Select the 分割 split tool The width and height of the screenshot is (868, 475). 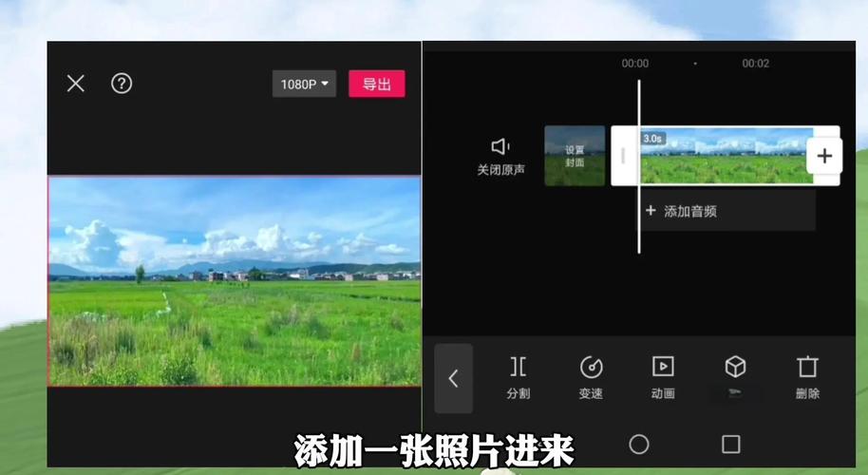pos(519,376)
